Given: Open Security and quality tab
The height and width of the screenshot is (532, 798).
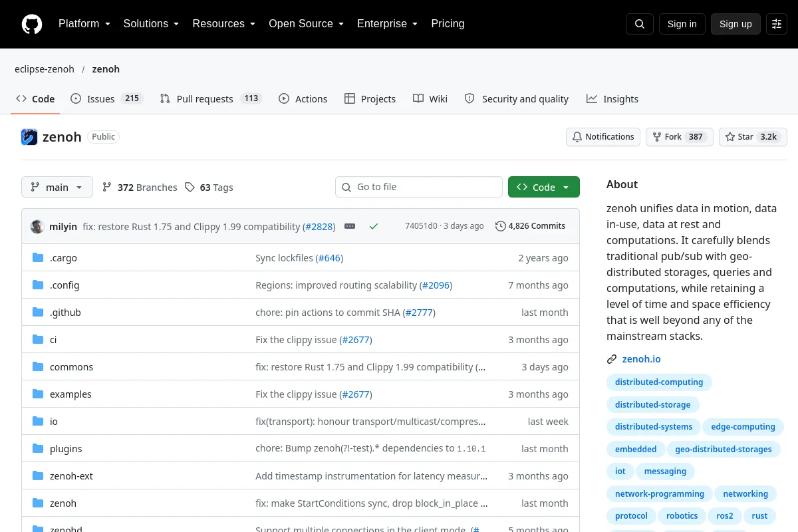Looking at the screenshot, I should pos(516,99).
